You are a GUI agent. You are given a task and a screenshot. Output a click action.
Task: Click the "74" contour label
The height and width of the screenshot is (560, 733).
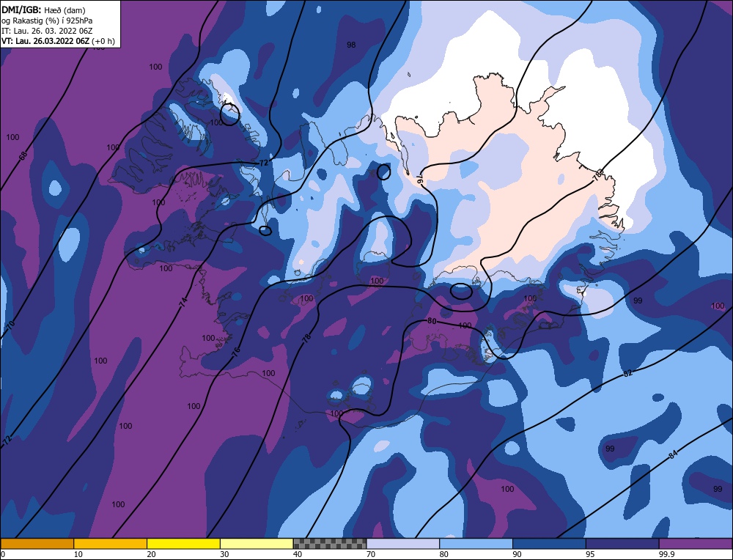point(183,303)
